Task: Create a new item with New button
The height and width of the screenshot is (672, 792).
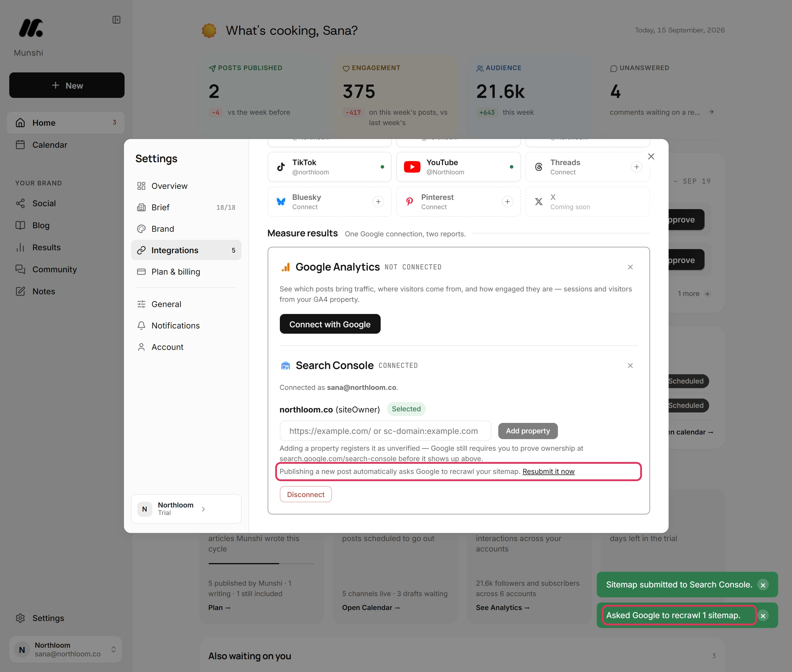Action: click(x=67, y=85)
